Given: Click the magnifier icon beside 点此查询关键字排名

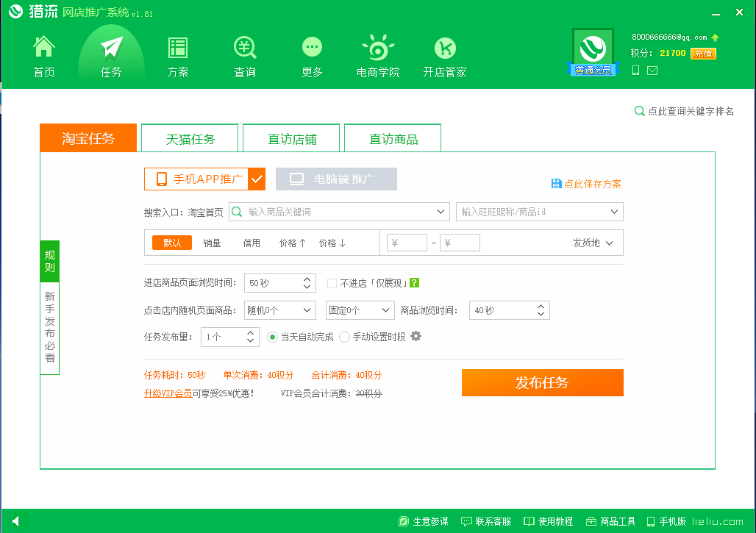Looking at the screenshot, I should (639, 111).
